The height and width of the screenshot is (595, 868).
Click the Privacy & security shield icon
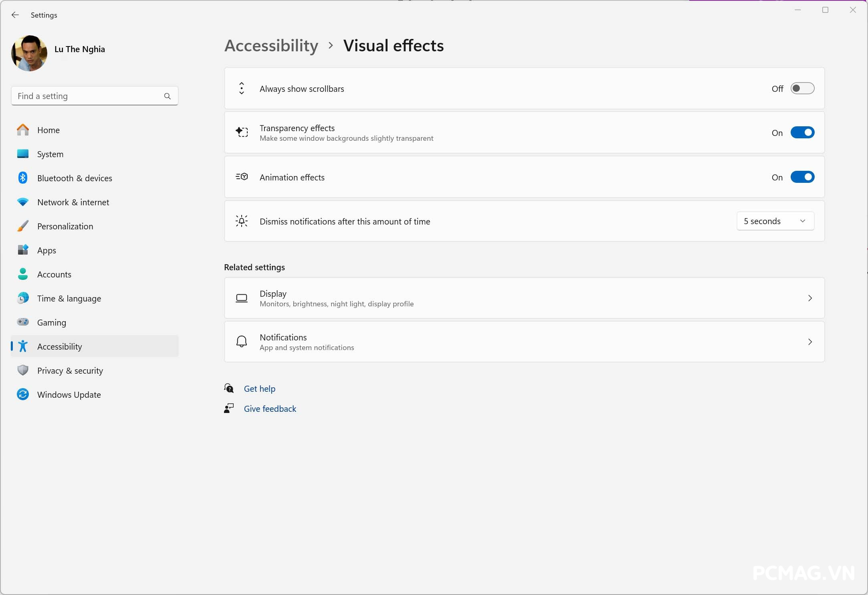coord(23,370)
